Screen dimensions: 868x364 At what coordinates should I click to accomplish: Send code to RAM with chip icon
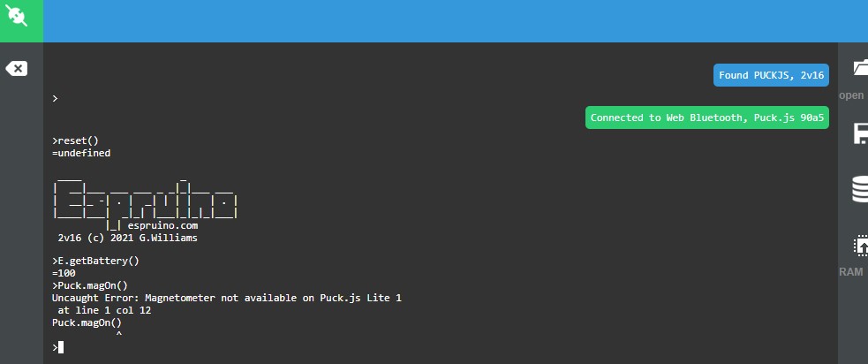[x=861, y=246]
